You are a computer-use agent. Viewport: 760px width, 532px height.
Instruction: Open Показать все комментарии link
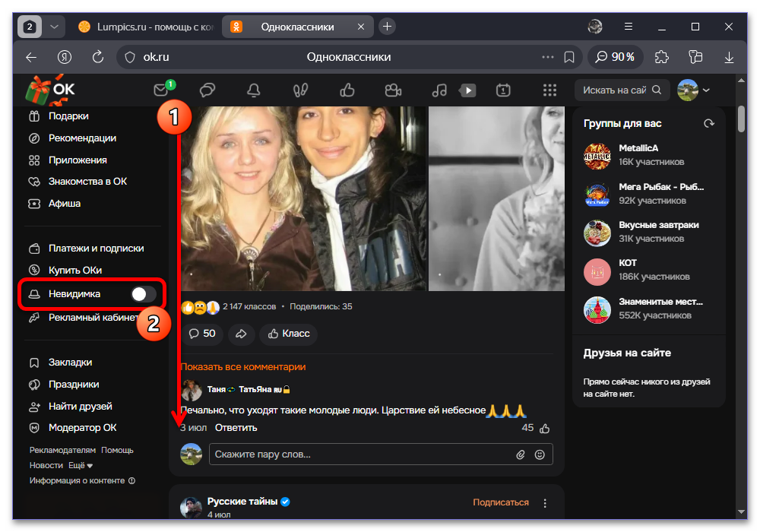(x=243, y=367)
